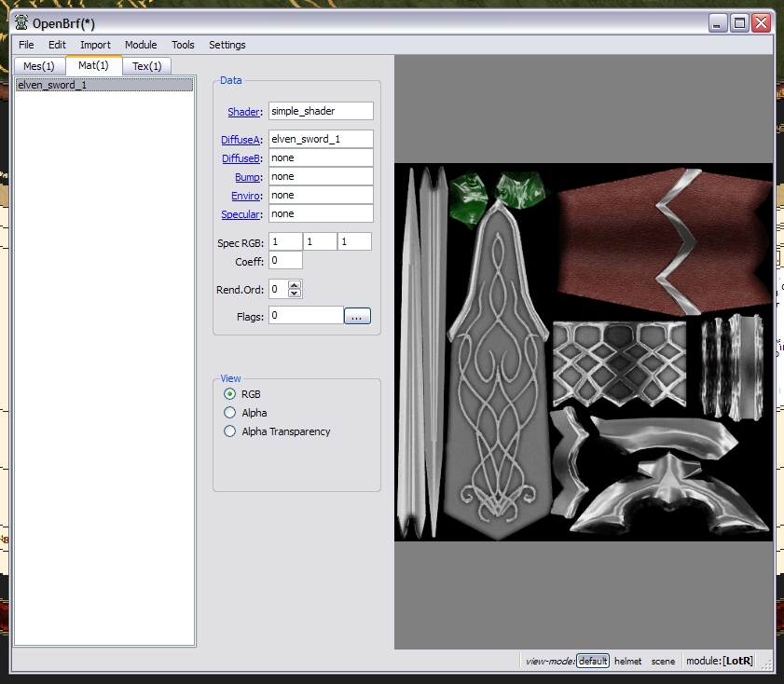Maximize the OpenBrf window
The width and height of the screenshot is (784, 684).
click(739, 23)
